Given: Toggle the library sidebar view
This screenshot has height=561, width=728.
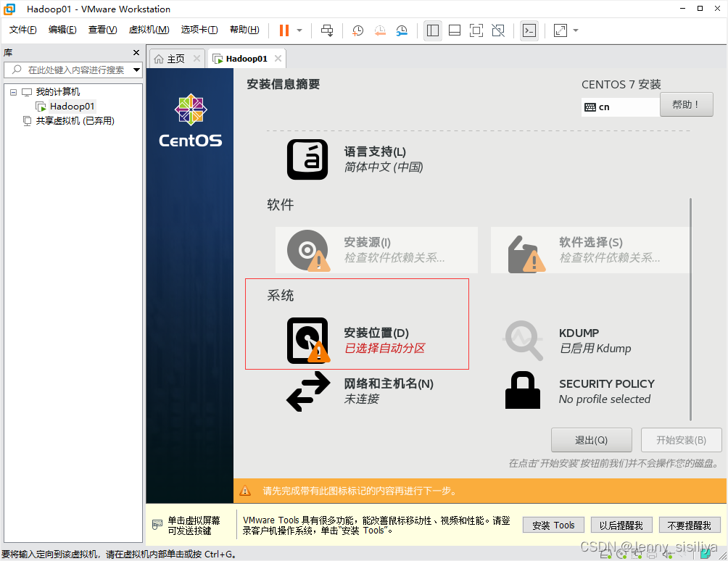Looking at the screenshot, I should pos(433,30).
